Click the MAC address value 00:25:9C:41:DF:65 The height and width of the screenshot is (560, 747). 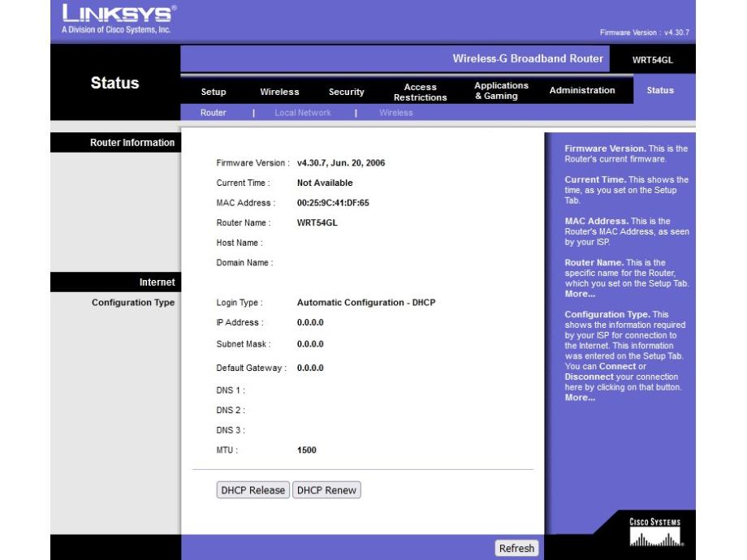(x=333, y=203)
